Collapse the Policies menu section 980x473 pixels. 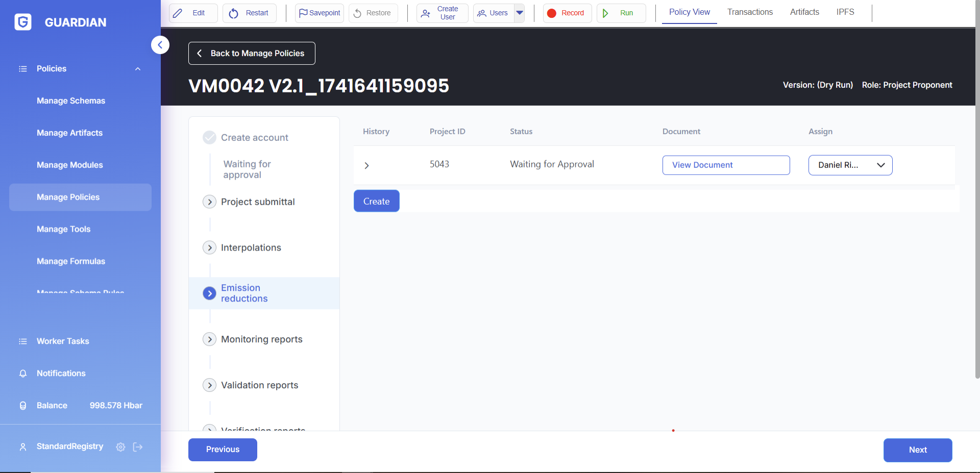pyautogui.click(x=137, y=69)
